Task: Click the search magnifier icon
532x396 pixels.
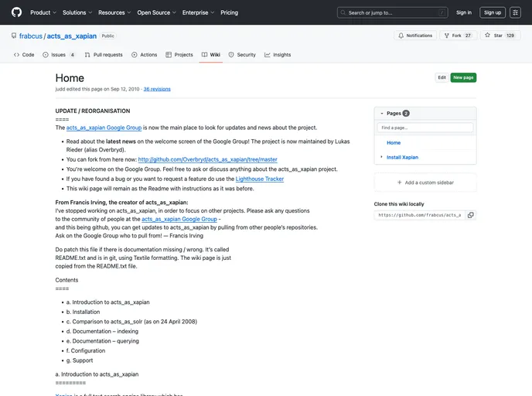Action: click(x=343, y=12)
